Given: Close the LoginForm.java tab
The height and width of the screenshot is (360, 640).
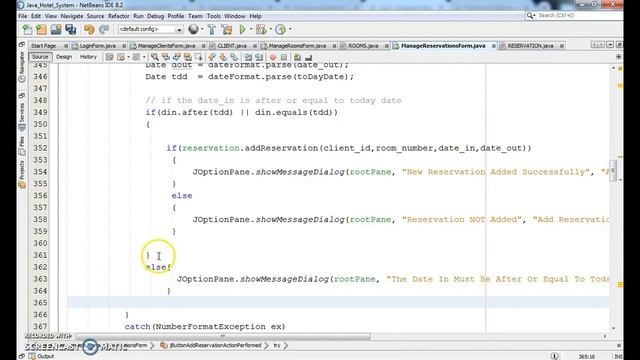Looking at the screenshot, I should coord(124,46).
